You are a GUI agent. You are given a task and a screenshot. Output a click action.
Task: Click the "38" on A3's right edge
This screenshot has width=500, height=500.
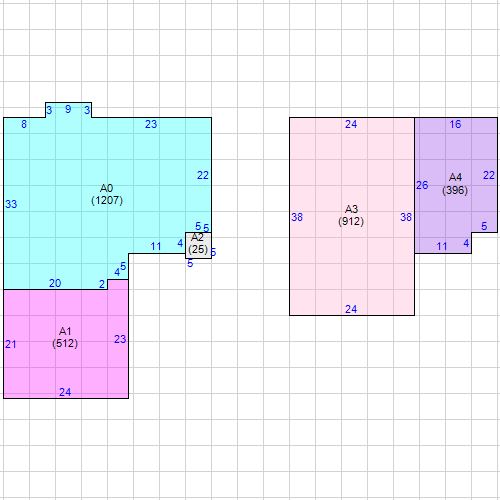(x=406, y=217)
